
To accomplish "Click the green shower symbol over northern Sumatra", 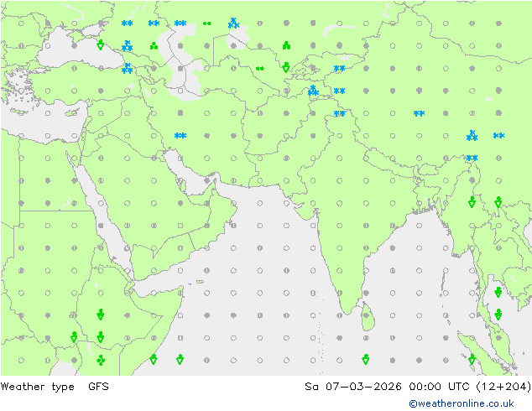I will tap(472, 359).
